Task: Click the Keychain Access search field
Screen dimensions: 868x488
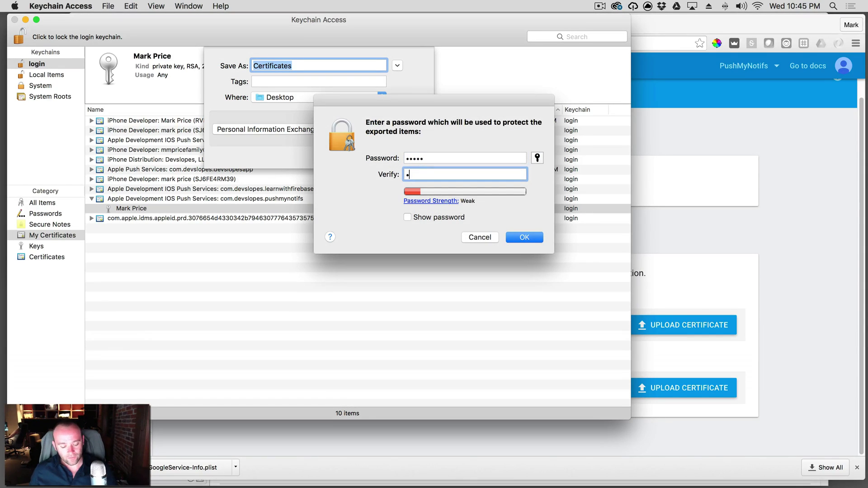Action: (x=577, y=37)
